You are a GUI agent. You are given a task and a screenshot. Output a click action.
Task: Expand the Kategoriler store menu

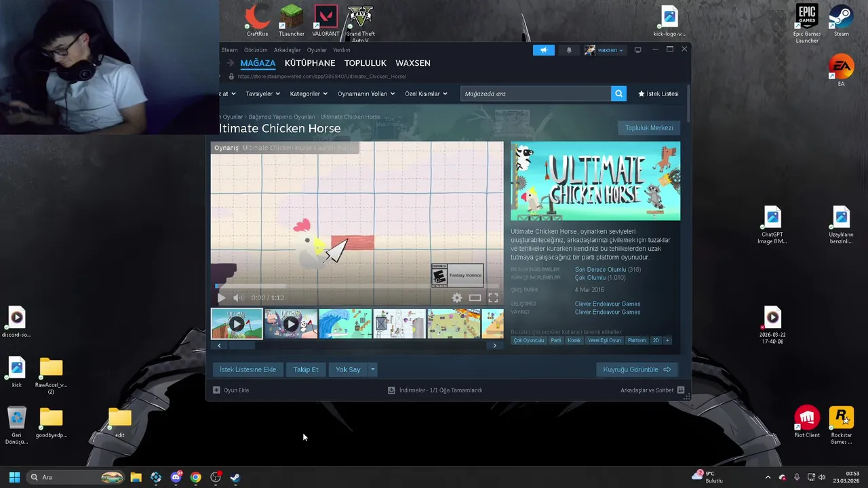click(x=309, y=94)
